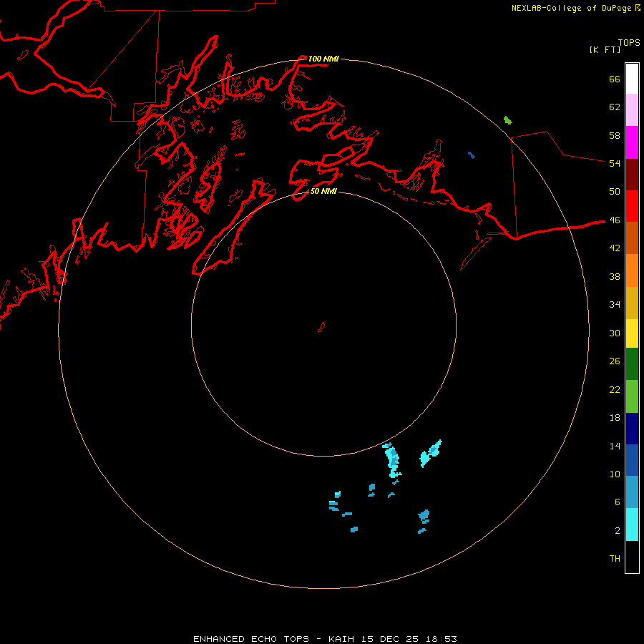Click the navy blue 22 kft swatch
This screenshot has height=644, width=644.
632,429
